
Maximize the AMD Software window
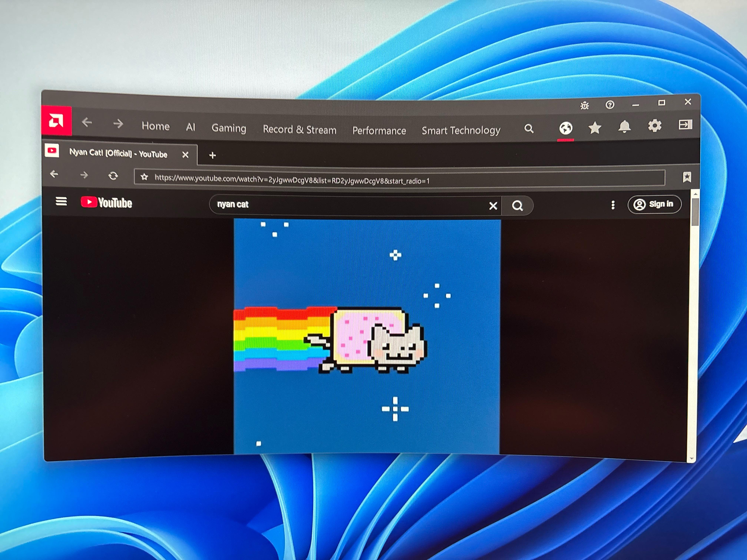(662, 103)
